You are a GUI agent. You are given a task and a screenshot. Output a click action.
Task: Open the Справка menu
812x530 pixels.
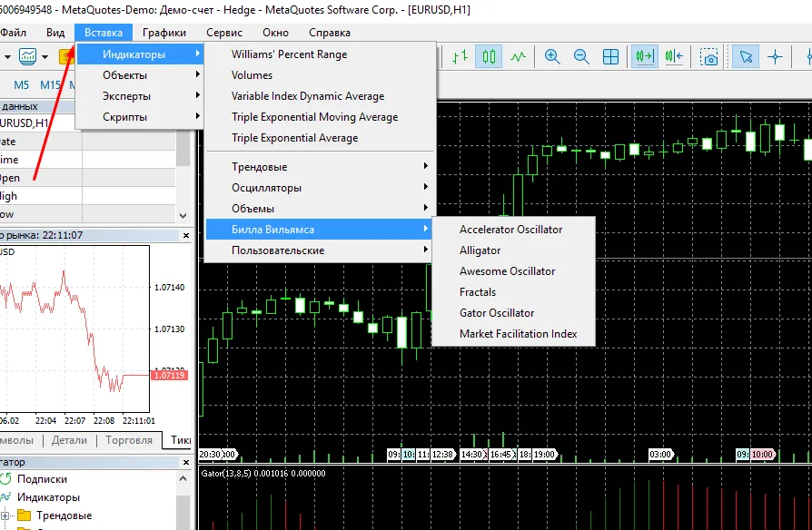pyautogui.click(x=330, y=33)
